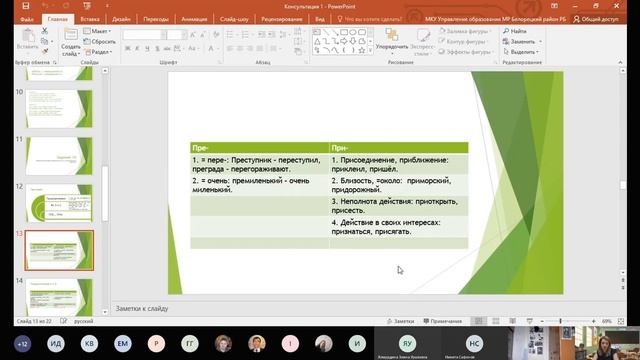Select slide 10 thumbnail
Viewport: 640px width, 360px height.
click(x=59, y=109)
